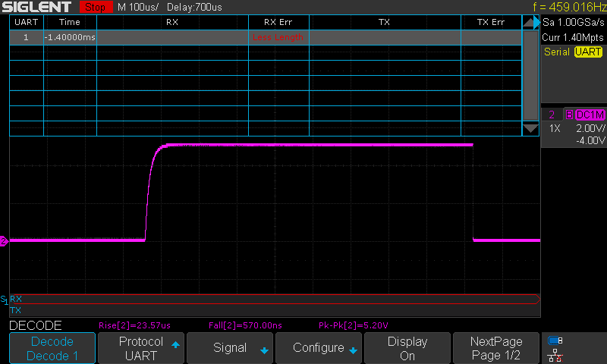Click the decode table vertical scrollbar track
The image size is (607, 364).
[x=530, y=76]
